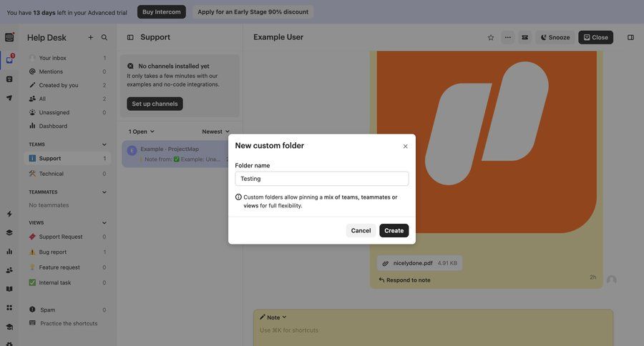Star the Example User conversation
This screenshot has width=644, height=346.
[491, 37]
